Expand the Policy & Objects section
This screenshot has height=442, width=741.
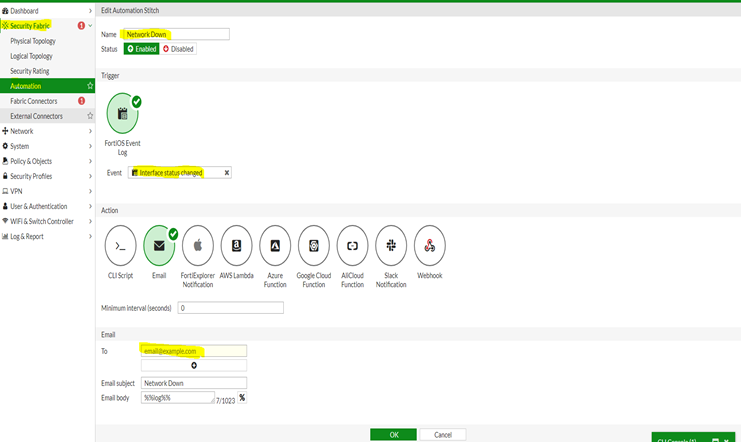30,161
